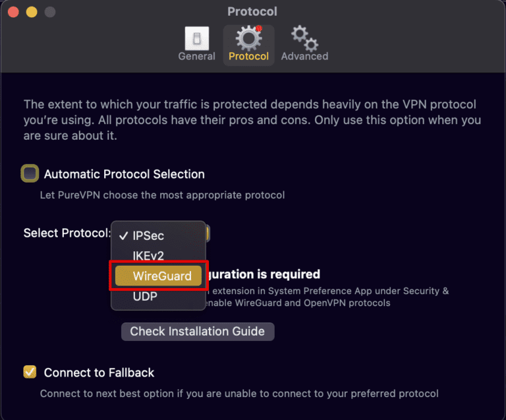506x420 pixels.
Task: Click the Connect to Fallback label text
Action: tap(99, 373)
